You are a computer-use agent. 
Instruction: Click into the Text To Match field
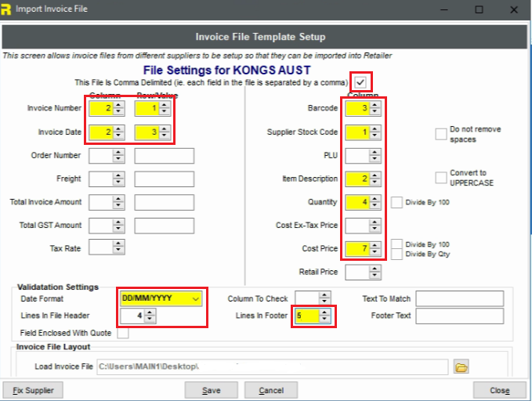pyautogui.click(x=459, y=298)
